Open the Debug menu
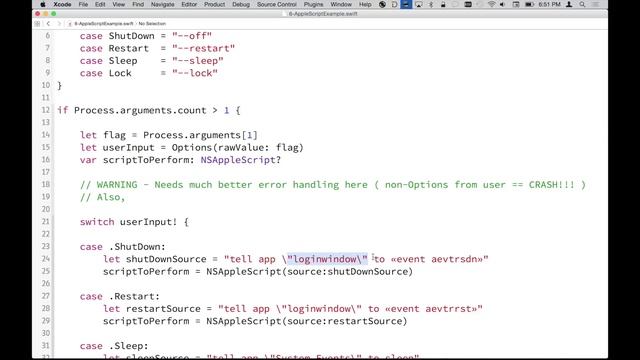The height and width of the screenshot is (360, 640). pyautogui.click(x=241, y=4)
